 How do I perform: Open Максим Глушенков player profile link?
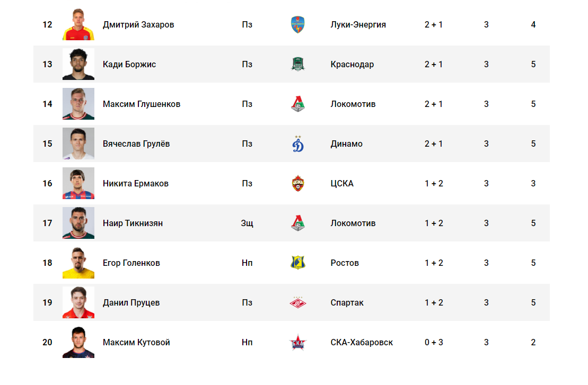click(x=142, y=104)
